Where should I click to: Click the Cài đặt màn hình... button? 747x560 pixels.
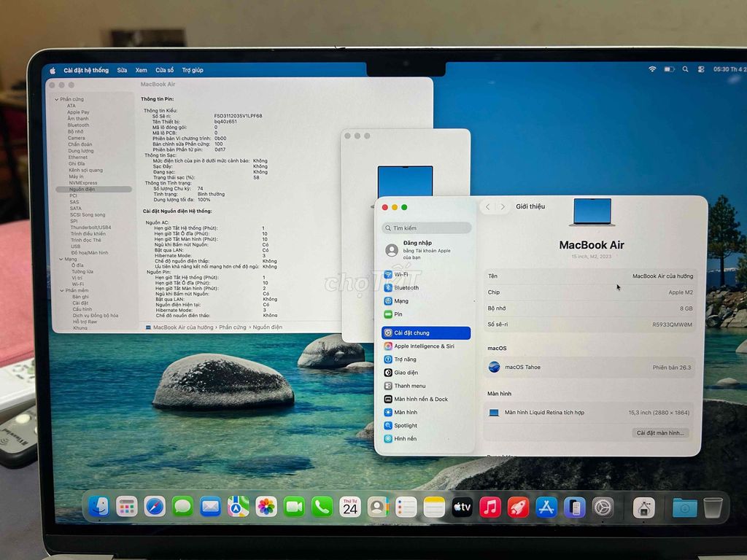[x=659, y=433]
